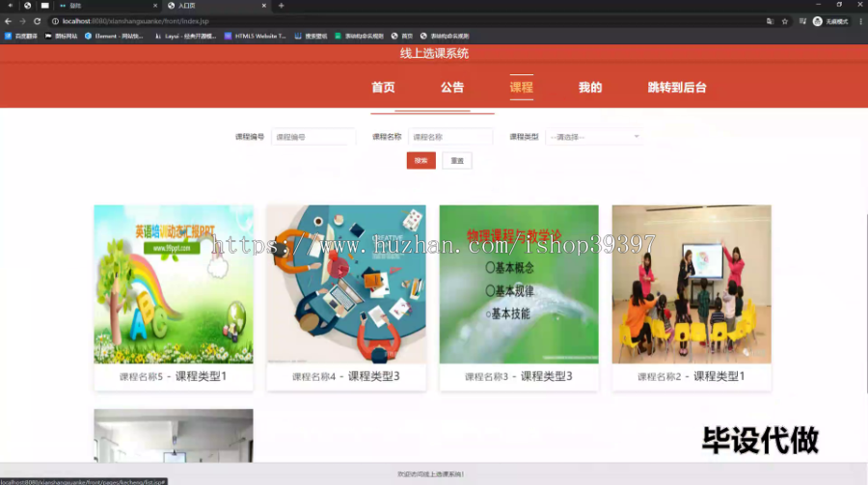This screenshot has width=868, height=485.
Task: Click the browser back arrow
Action: tap(8, 21)
